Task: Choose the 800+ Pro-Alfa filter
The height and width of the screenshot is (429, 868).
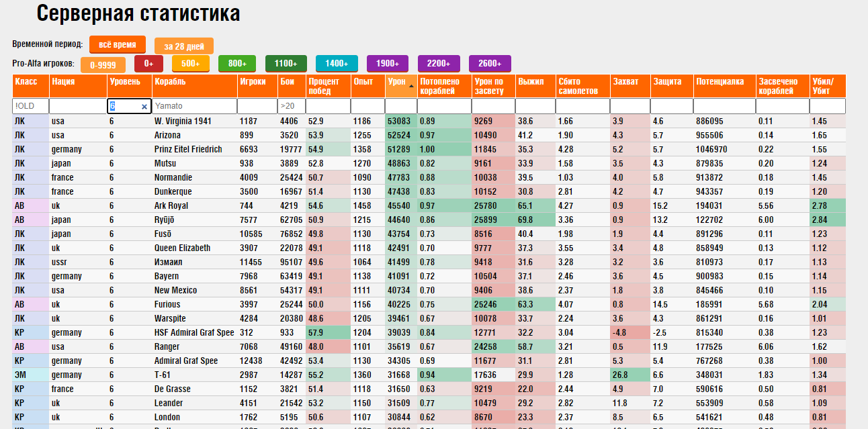Action: pos(237,64)
